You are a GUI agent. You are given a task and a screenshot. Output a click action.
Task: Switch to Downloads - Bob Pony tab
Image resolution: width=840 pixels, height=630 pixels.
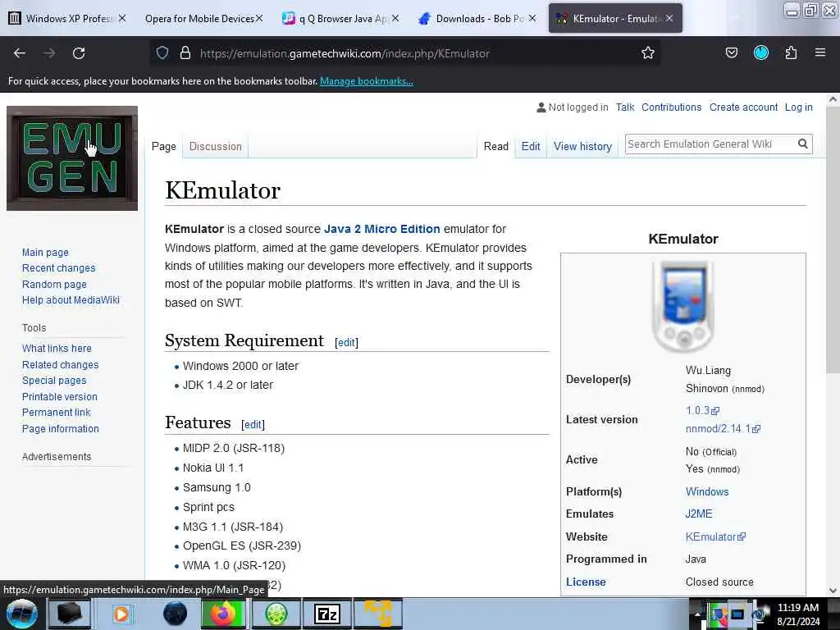pos(477,18)
